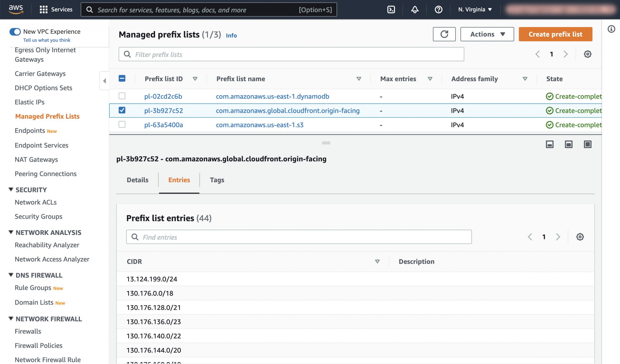Viewport: 620px width, 364px height.
Task: Click Create prefix list button
Action: pyautogui.click(x=555, y=34)
